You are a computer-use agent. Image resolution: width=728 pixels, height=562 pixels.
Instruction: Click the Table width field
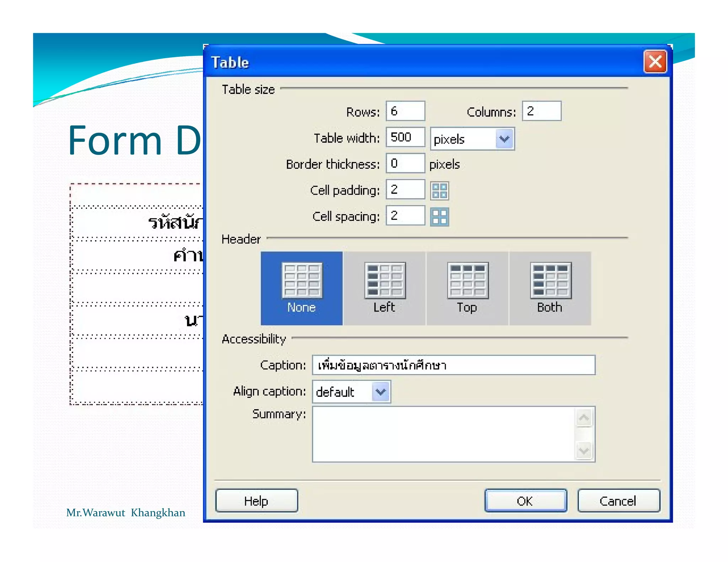405,137
